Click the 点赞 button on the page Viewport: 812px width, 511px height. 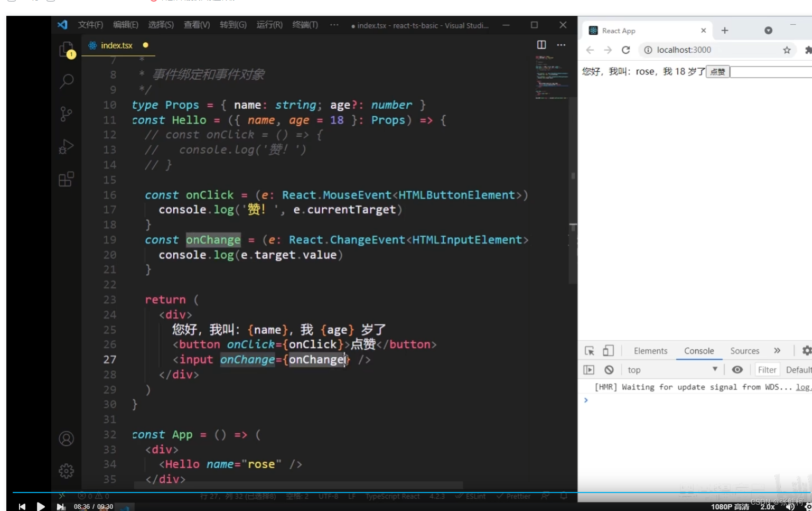[x=717, y=72]
